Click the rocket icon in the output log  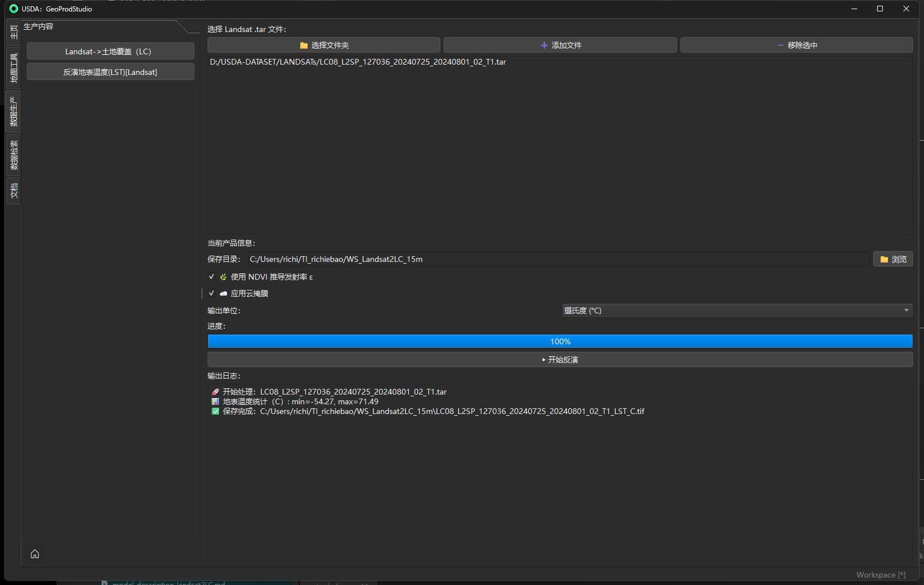pos(215,392)
